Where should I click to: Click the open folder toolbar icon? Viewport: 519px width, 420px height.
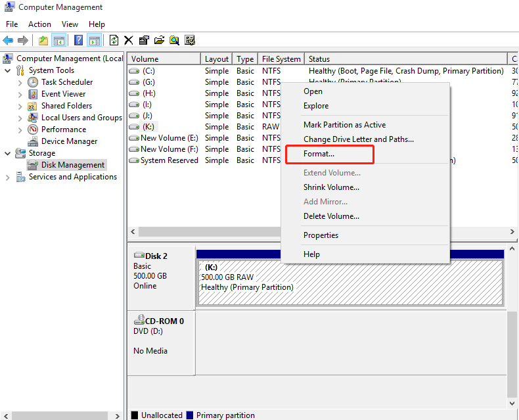tap(159, 41)
